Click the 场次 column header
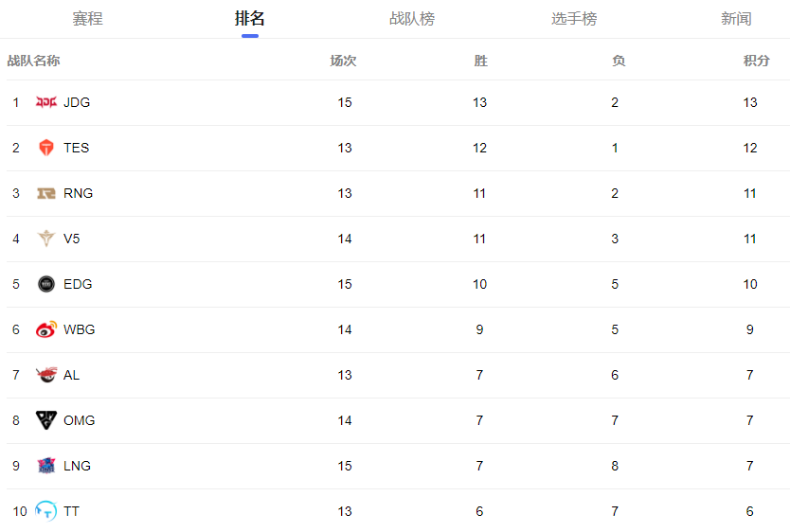Viewport: 790px width, 532px height. point(343,61)
